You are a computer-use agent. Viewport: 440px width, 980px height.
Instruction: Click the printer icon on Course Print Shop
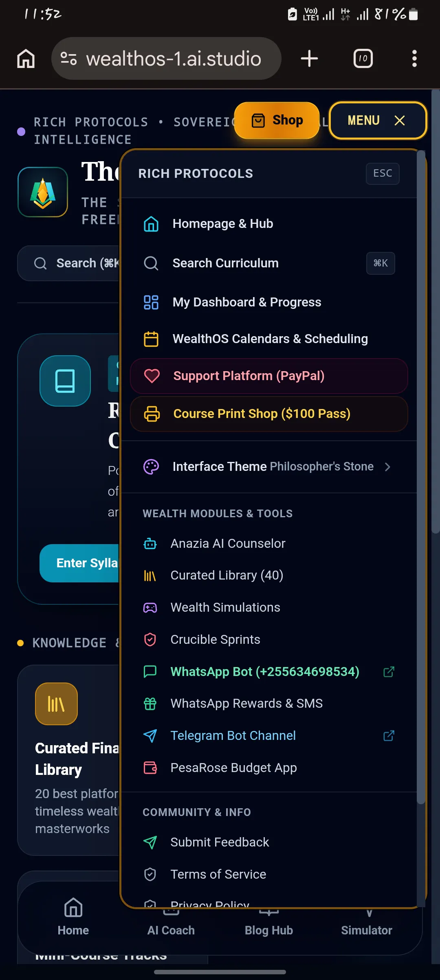coord(152,414)
